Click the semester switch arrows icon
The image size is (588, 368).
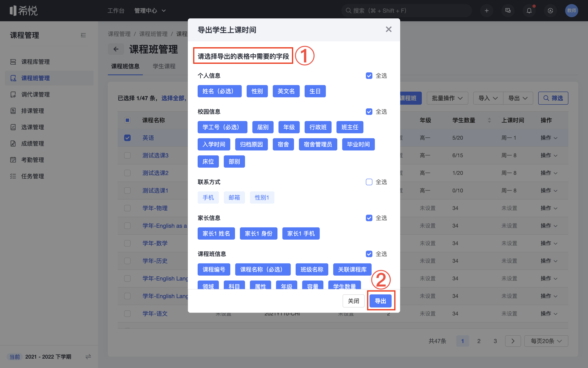point(88,357)
